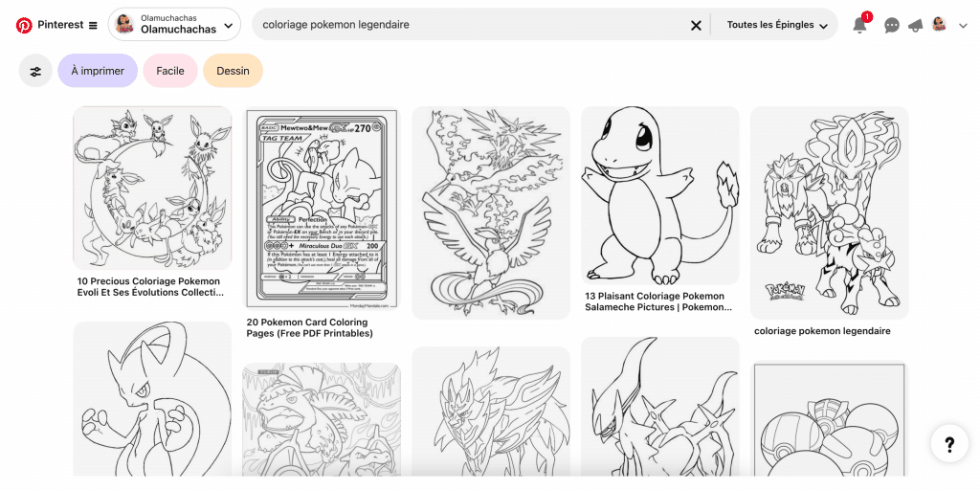Open 20 Pokemon Card Coloring Pages title
The width and height of the screenshot is (980, 490).
[x=309, y=328]
